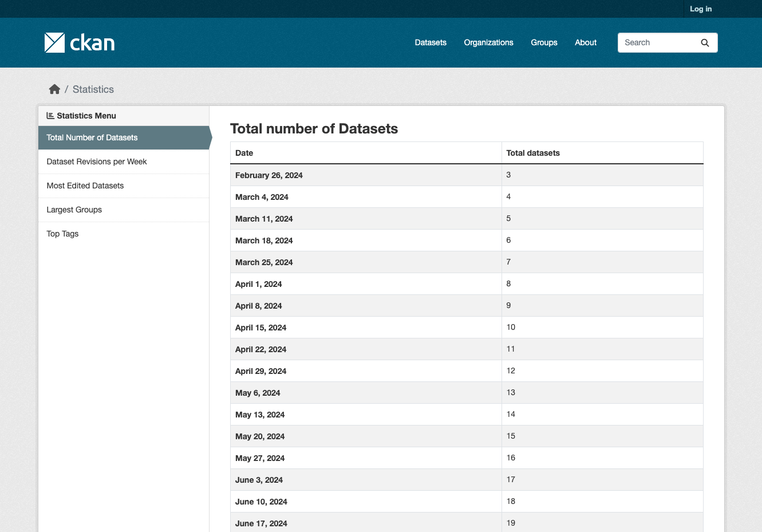
Task: Click the April 8, 2024 cell
Action: tap(366, 306)
